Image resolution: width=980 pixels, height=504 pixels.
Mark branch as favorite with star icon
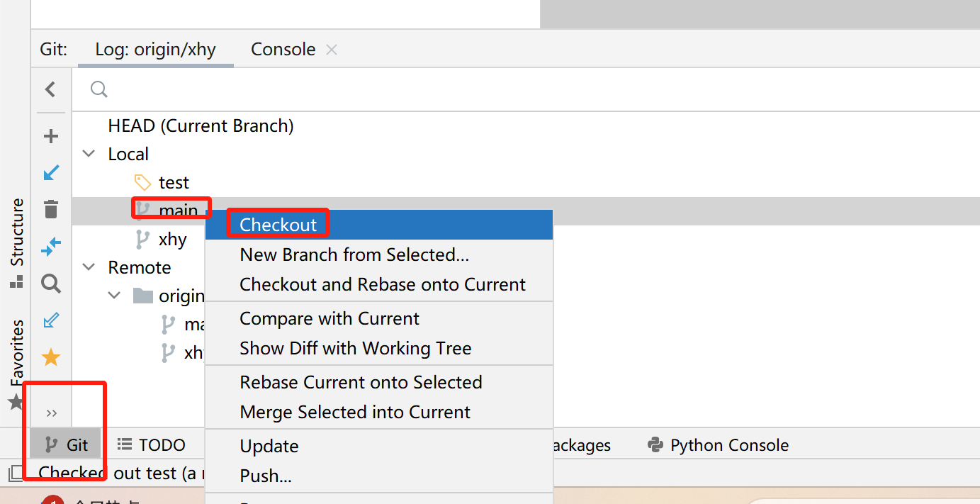[51, 357]
